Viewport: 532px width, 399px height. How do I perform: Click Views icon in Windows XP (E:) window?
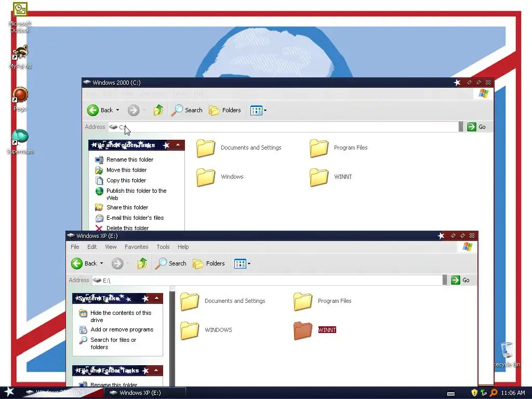pyautogui.click(x=240, y=263)
